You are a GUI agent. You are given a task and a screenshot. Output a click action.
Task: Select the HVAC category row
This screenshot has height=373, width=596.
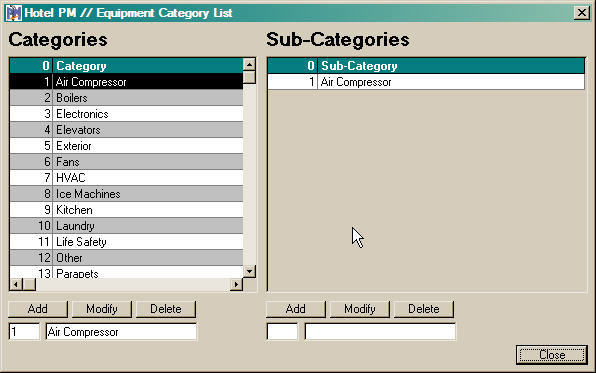pyautogui.click(x=126, y=178)
